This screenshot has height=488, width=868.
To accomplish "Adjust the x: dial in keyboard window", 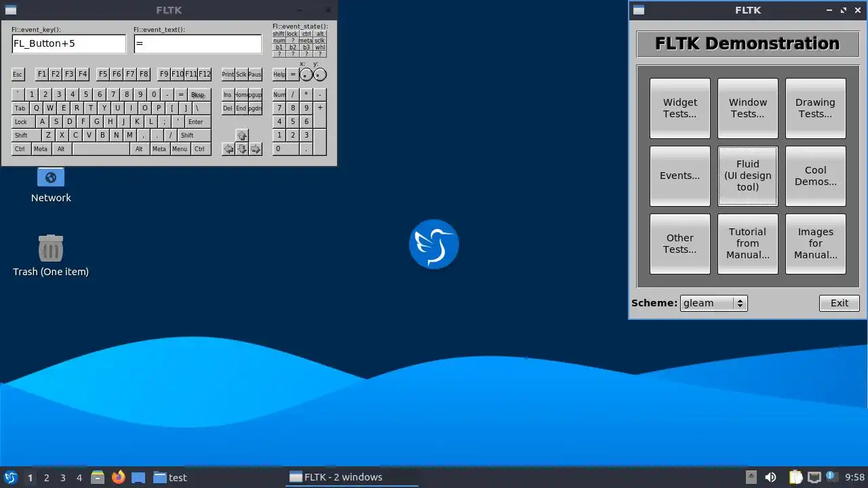I will pyautogui.click(x=307, y=74).
